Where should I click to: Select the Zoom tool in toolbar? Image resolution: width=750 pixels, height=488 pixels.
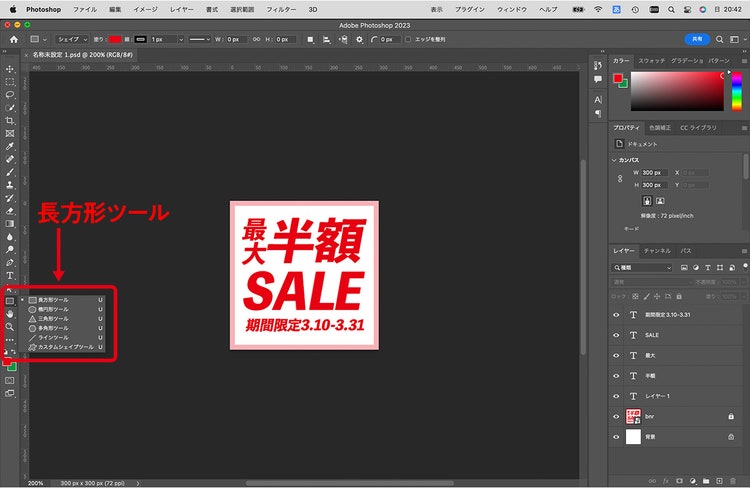(10, 327)
